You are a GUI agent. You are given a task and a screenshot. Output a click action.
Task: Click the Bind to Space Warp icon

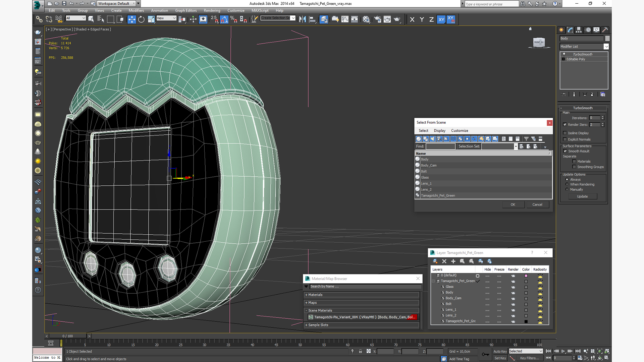tap(59, 19)
